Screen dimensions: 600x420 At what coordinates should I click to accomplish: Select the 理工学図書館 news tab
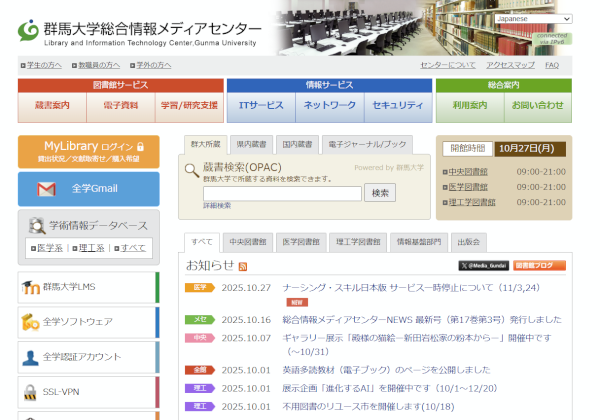[x=358, y=242]
